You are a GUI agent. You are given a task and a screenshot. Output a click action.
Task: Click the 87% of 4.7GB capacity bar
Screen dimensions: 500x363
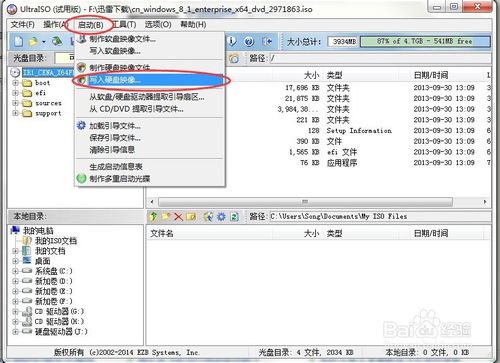coord(425,42)
